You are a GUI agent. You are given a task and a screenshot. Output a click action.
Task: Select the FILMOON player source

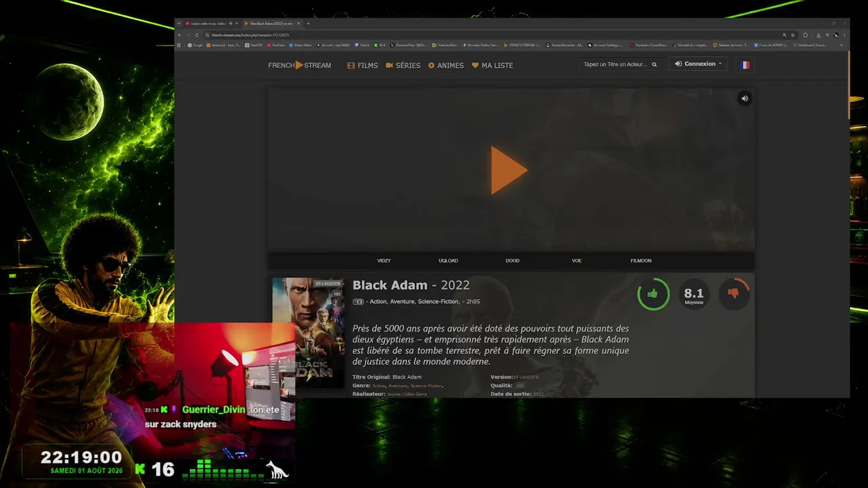coord(641,260)
